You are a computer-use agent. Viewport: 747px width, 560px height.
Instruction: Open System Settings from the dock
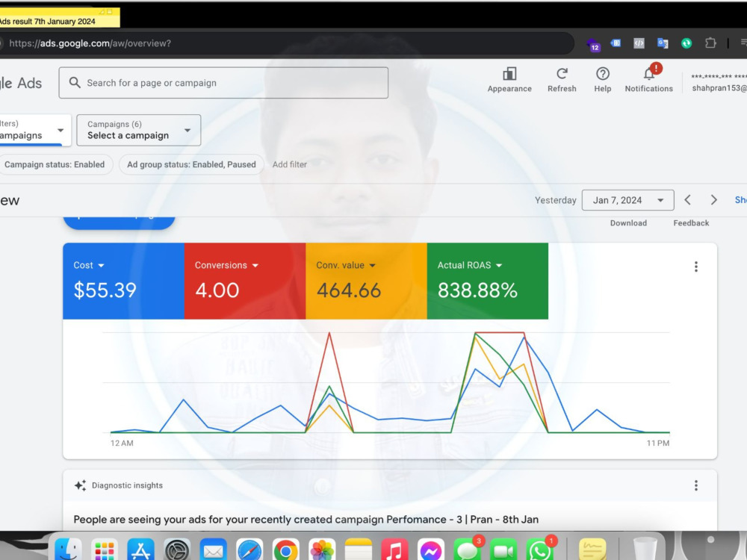click(177, 550)
